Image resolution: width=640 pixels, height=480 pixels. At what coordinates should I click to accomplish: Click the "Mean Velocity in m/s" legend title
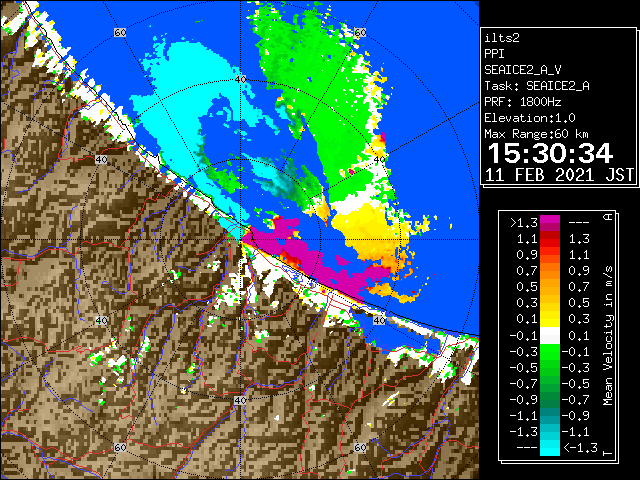tap(608, 336)
